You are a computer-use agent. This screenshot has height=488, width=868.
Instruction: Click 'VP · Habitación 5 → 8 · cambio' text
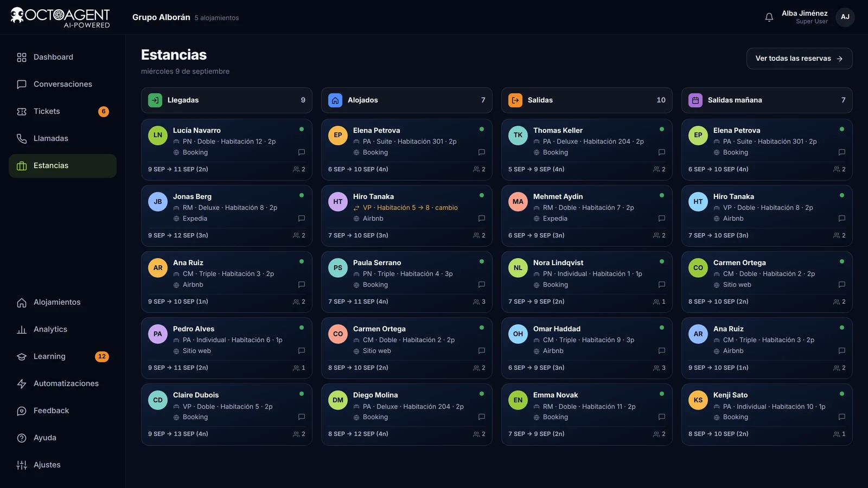410,208
